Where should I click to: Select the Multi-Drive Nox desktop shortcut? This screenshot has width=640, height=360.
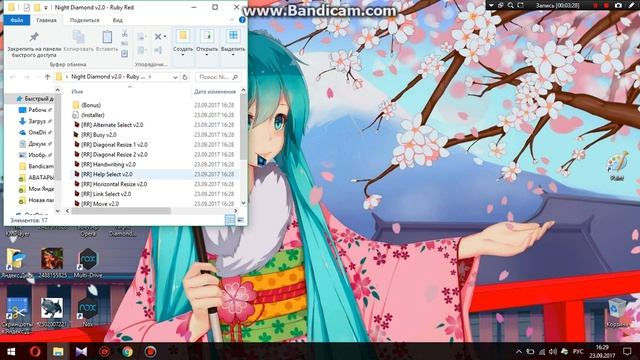[88, 262]
